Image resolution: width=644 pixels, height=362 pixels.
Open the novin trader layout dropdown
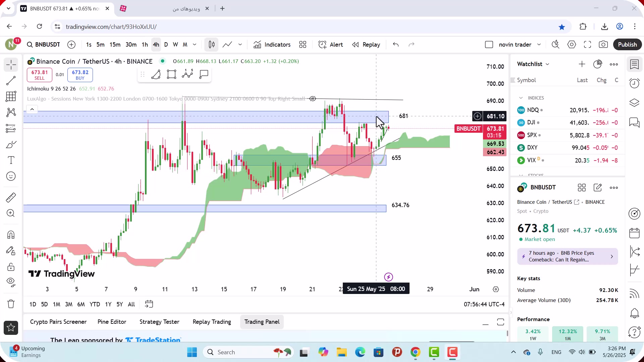pyautogui.click(x=539, y=45)
